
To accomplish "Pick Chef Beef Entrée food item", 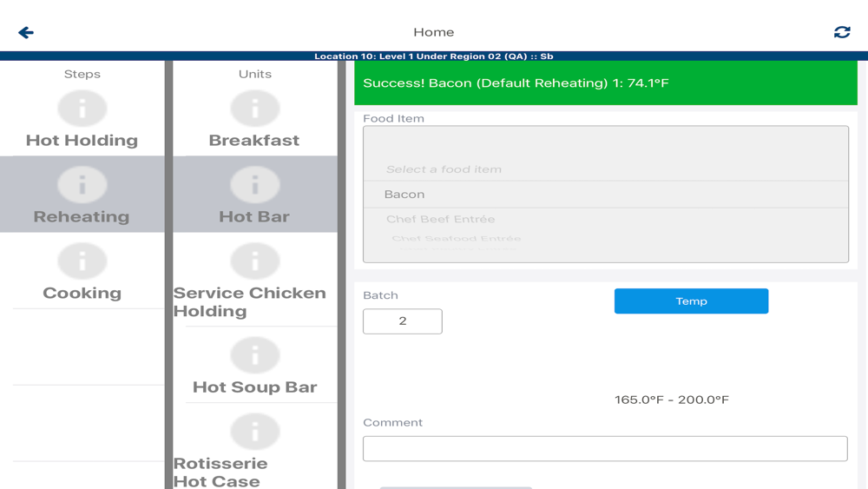I will (x=441, y=219).
